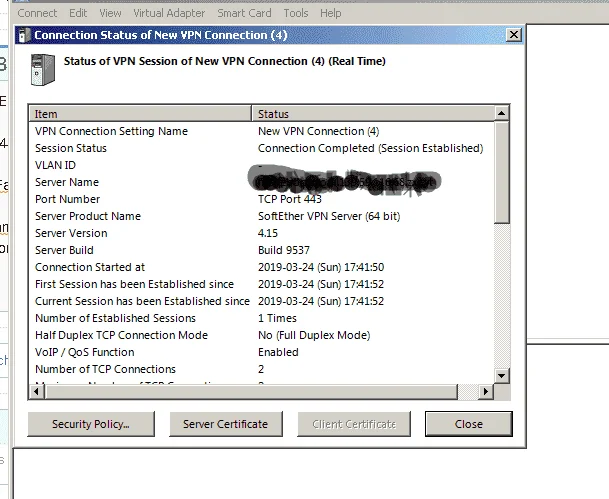Screen dimensions: 609x499
Task: Click the '4.15' version value
Action: pyautogui.click(x=268, y=233)
